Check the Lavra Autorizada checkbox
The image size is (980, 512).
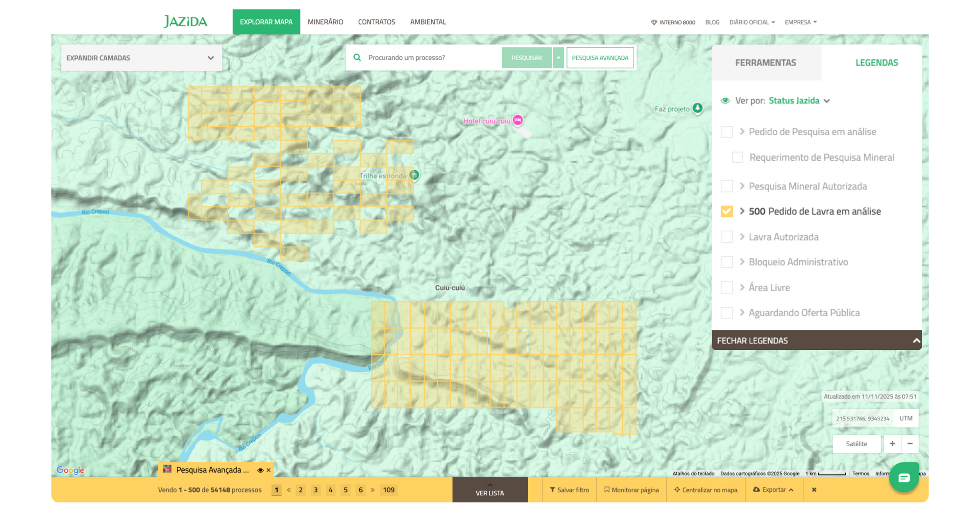(727, 237)
